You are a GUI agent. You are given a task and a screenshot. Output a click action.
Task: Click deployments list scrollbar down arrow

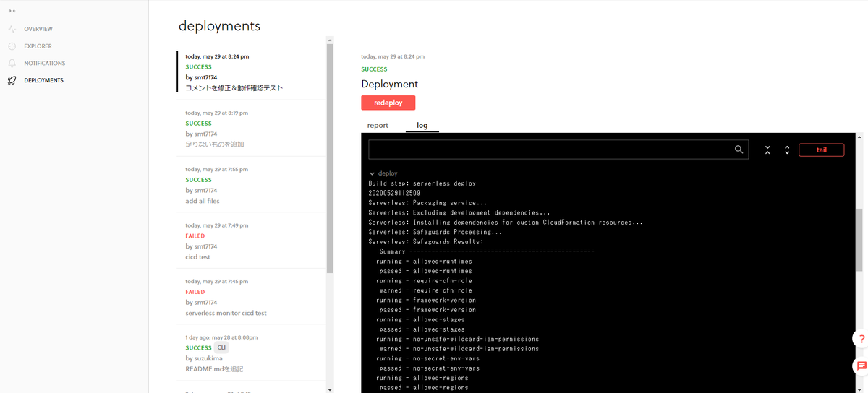330,389
